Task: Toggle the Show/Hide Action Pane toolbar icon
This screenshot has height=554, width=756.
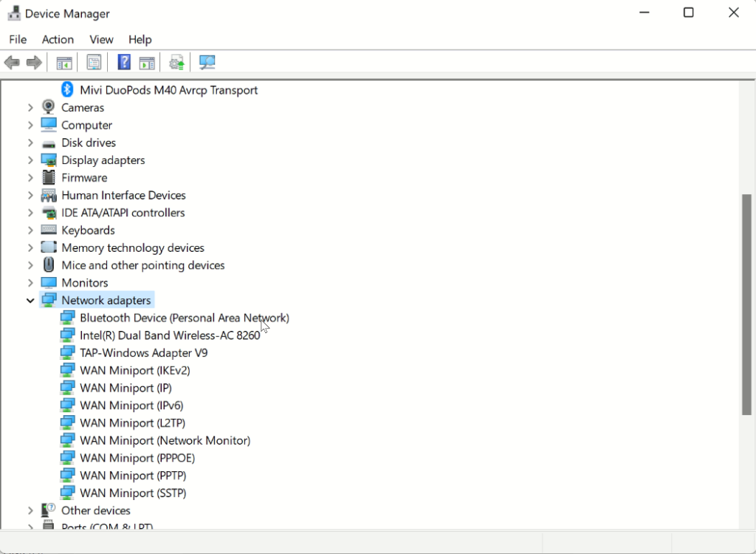Action: [x=147, y=62]
